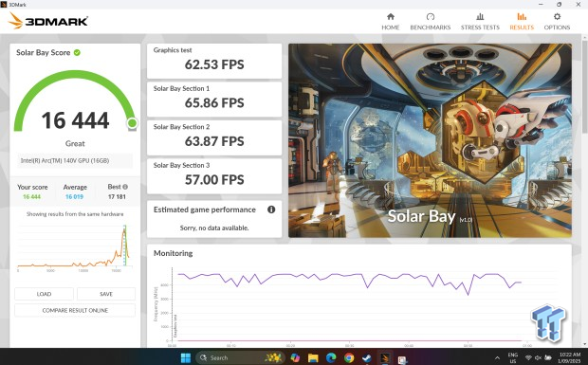Click the green dot on score gauge
This screenshot has height=365, width=588.
pyautogui.click(x=132, y=123)
